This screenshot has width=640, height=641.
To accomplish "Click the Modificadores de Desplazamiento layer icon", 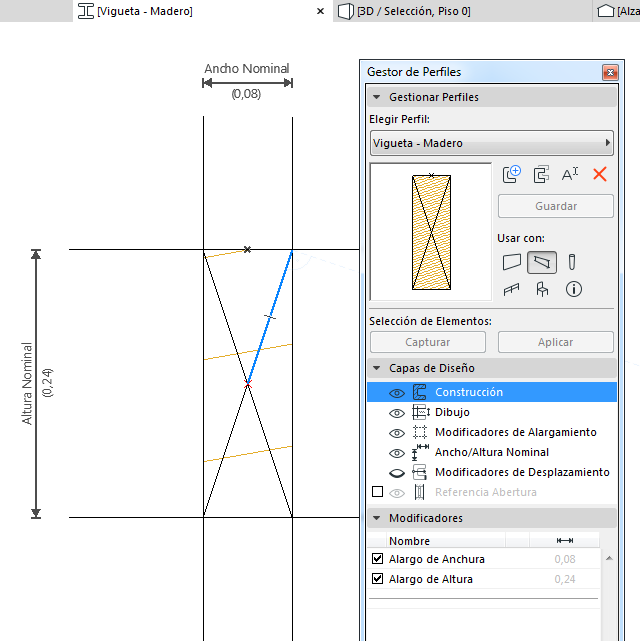I will pos(420,472).
